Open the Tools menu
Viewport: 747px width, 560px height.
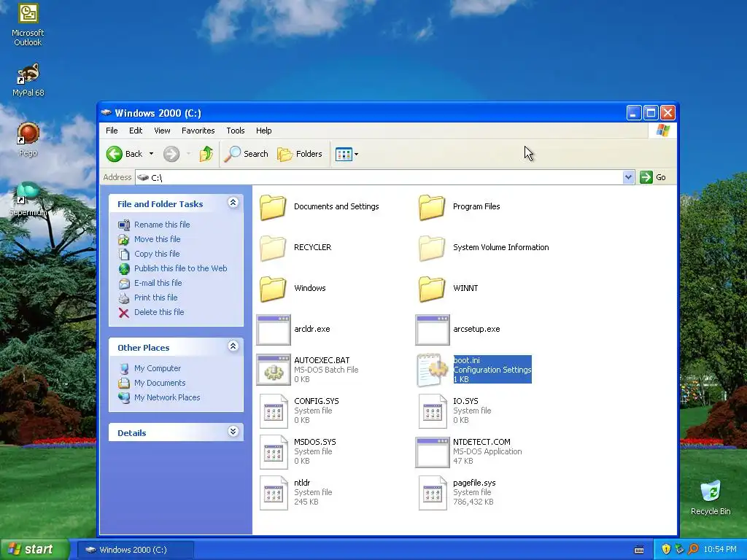point(236,131)
